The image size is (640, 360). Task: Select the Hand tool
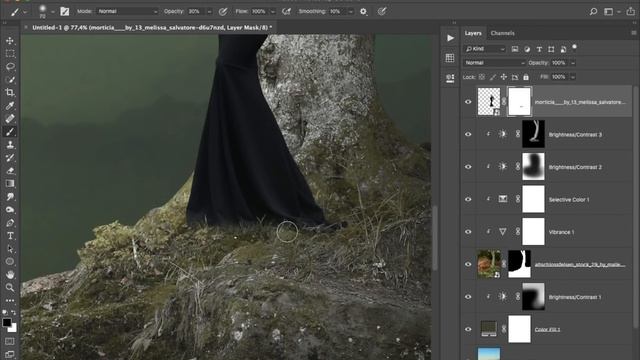(x=10, y=275)
